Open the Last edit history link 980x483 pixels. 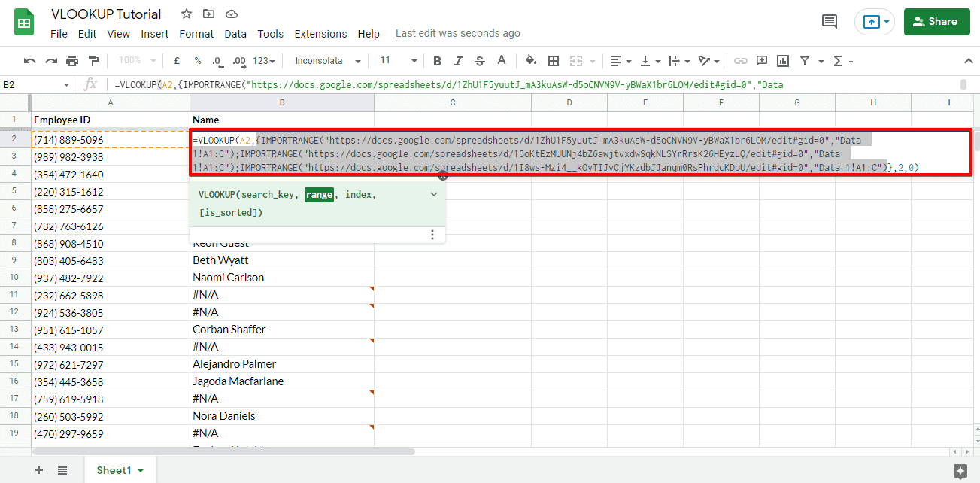tap(457, 33)
